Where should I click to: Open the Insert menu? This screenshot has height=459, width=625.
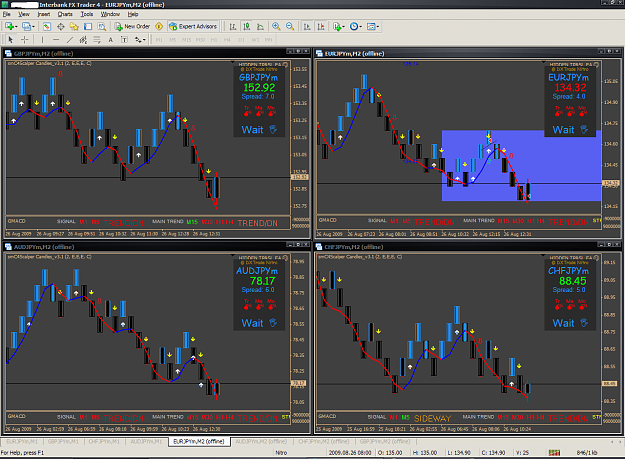point(43,14)
